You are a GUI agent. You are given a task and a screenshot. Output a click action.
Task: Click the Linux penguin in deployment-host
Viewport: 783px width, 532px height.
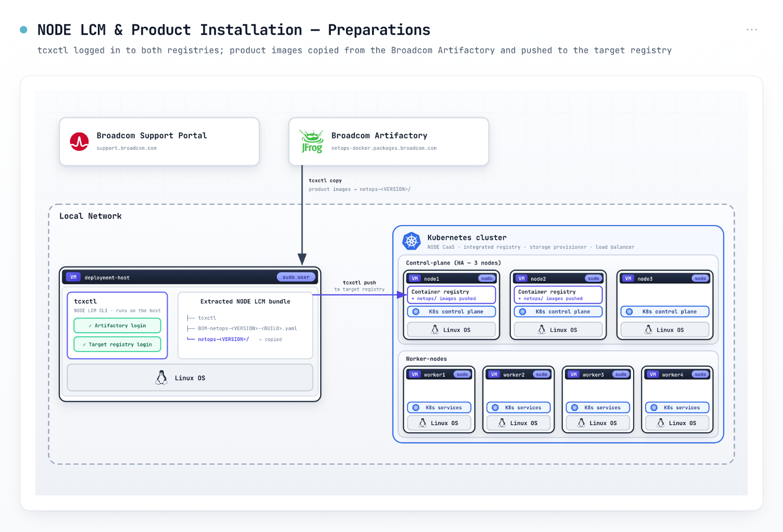pyautogui.click(x=161, y=378)
